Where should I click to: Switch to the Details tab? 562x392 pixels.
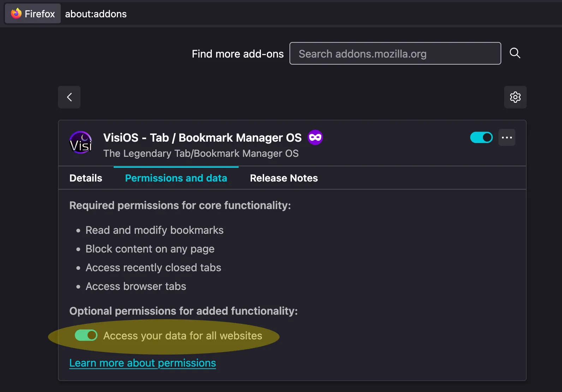click(86, 178)
